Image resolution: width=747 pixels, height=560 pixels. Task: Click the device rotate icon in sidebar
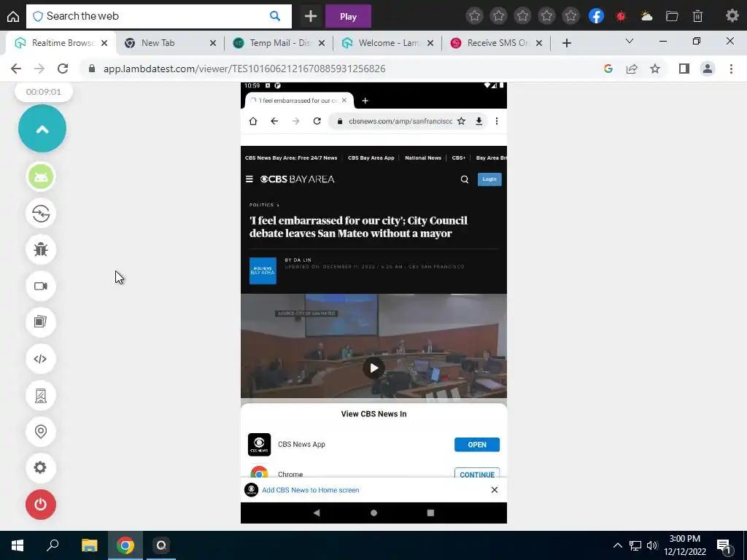[x=41, y=395]
